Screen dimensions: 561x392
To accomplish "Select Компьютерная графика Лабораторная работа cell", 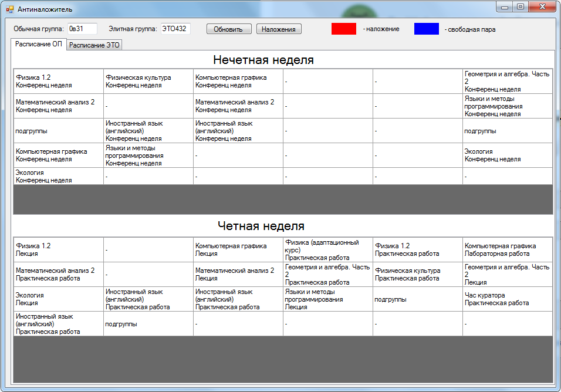I will click(x=507, y=249).
